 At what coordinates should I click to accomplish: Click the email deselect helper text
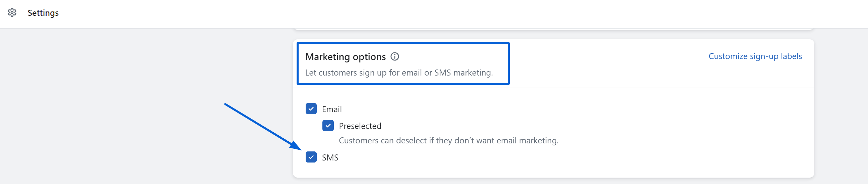tap(448, 140)
